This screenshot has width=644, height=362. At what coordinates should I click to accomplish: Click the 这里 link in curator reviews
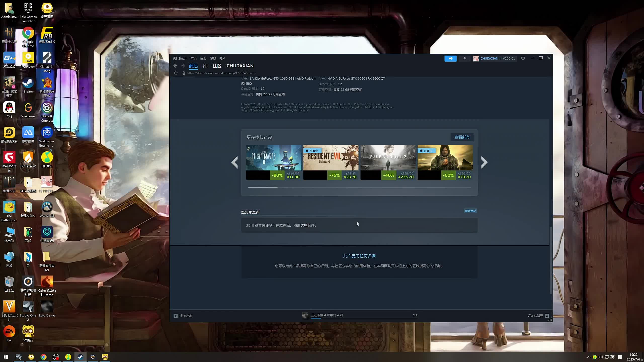[x=304, y=225]
